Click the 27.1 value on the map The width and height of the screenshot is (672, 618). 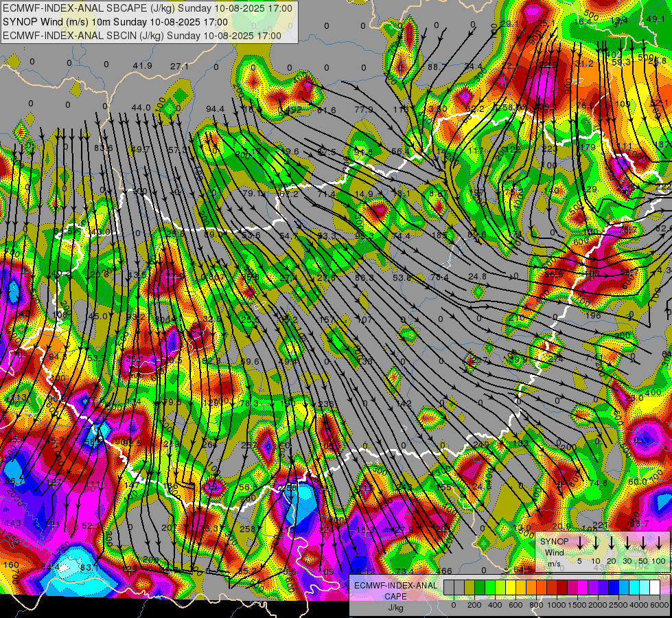[x=179, y=67]
